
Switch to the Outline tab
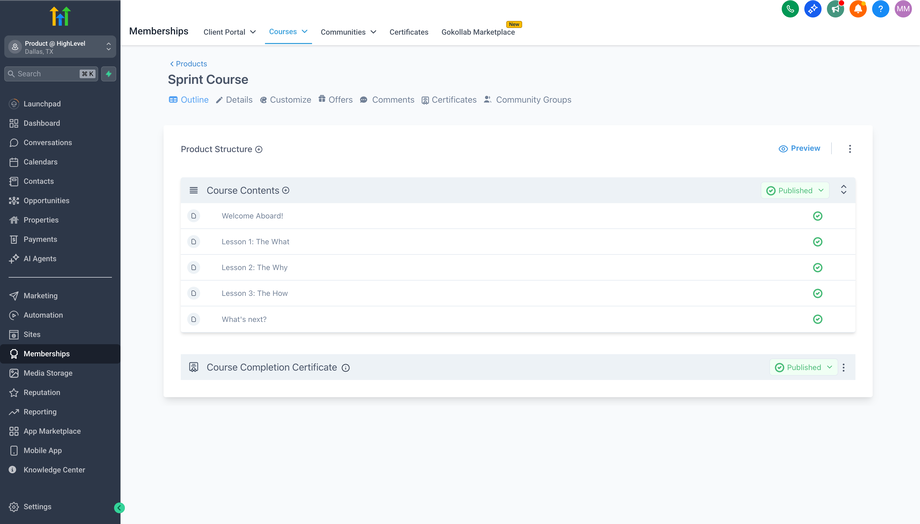[189, 100]
